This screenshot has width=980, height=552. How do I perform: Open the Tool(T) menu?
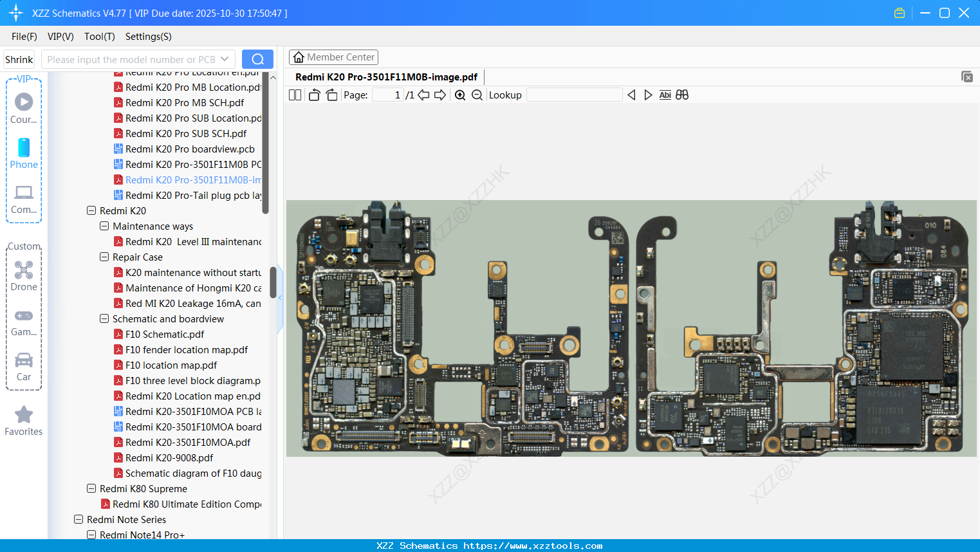99,37
